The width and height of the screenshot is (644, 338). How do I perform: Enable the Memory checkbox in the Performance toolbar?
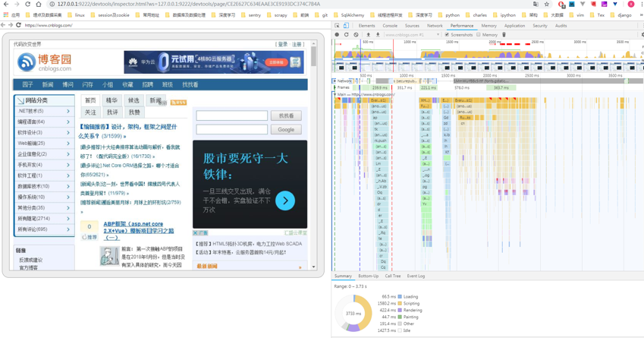pos(479,35)
